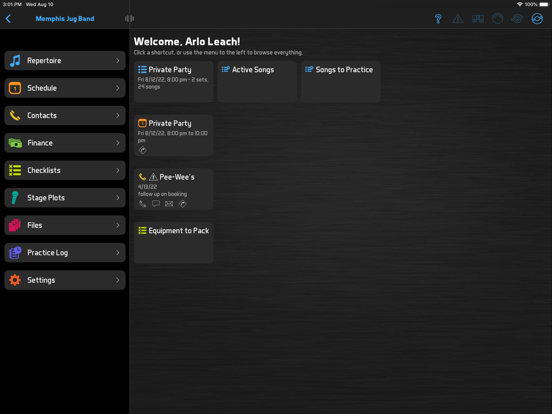Tap the Wi-Fi indicator in status bar
The height and width of the screenshot is (414, 552).
(x=520, y=4)
